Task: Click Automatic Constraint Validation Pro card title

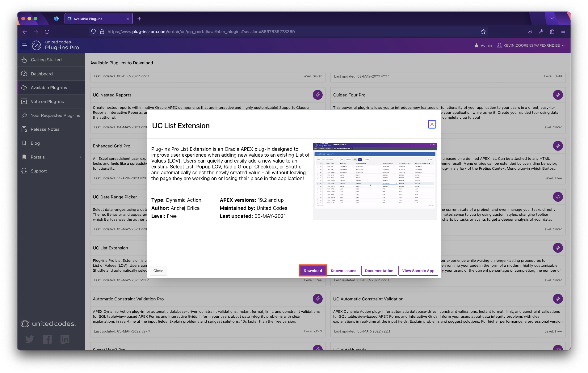Action: coord(128,299)
